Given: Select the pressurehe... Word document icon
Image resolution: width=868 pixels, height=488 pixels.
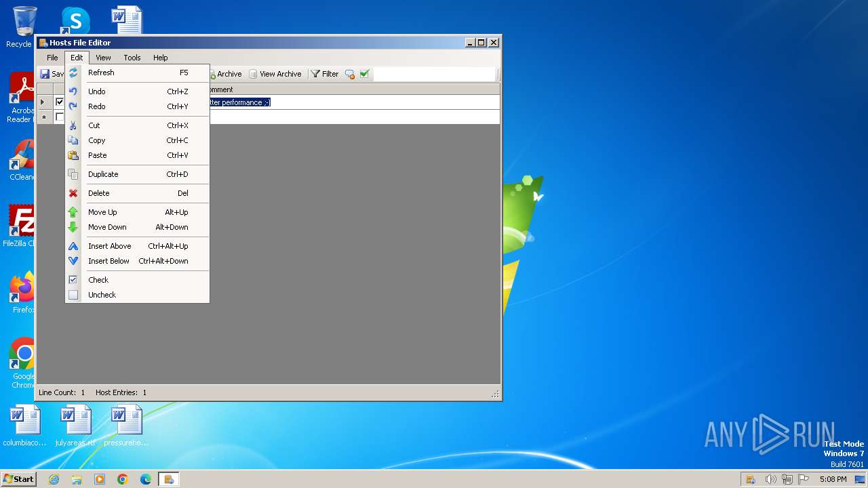Looking at the screenshot, I should pyautogui.click(x=126, y=426).
